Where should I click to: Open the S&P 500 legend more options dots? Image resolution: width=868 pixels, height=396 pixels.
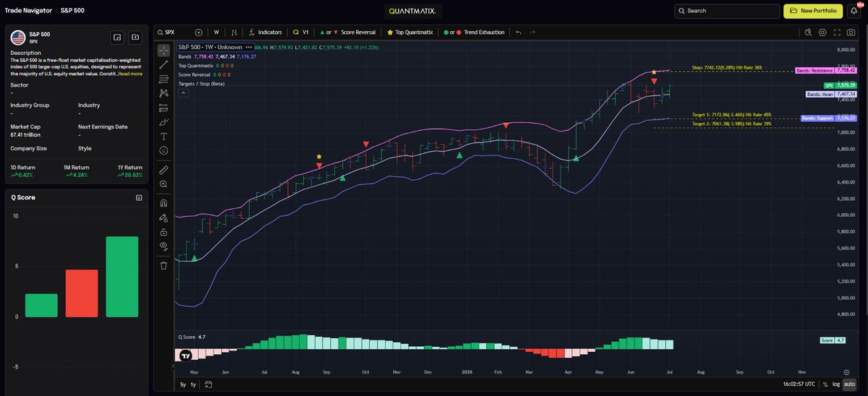pos(249,46)
